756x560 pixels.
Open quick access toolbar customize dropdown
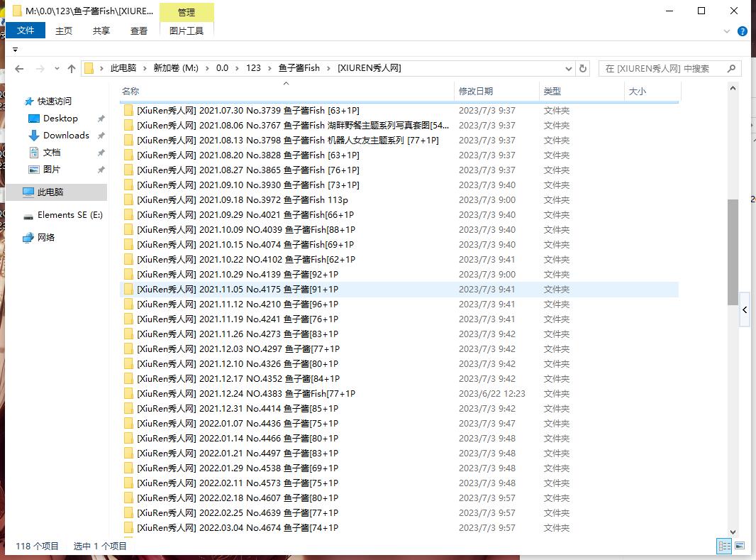tap(16, 50)
